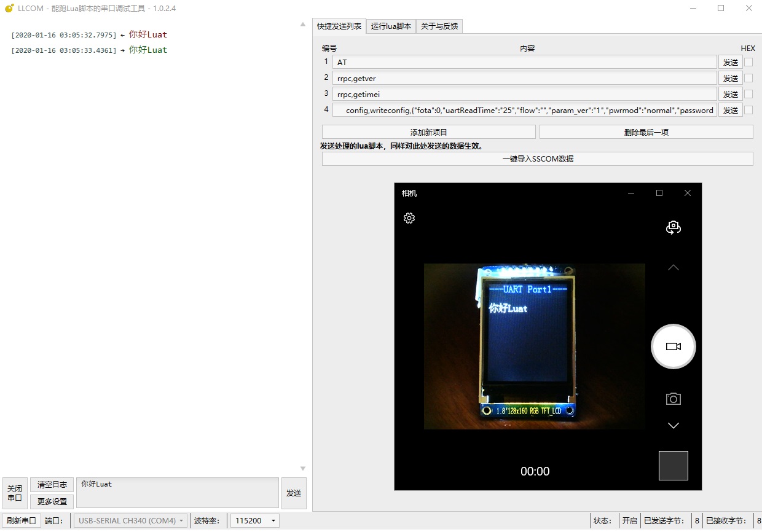The width and height of the screenshot is (762, 532).
Task: Click the camera preview showing LCD
Action: pyautogui.click(x=535, y=346)
